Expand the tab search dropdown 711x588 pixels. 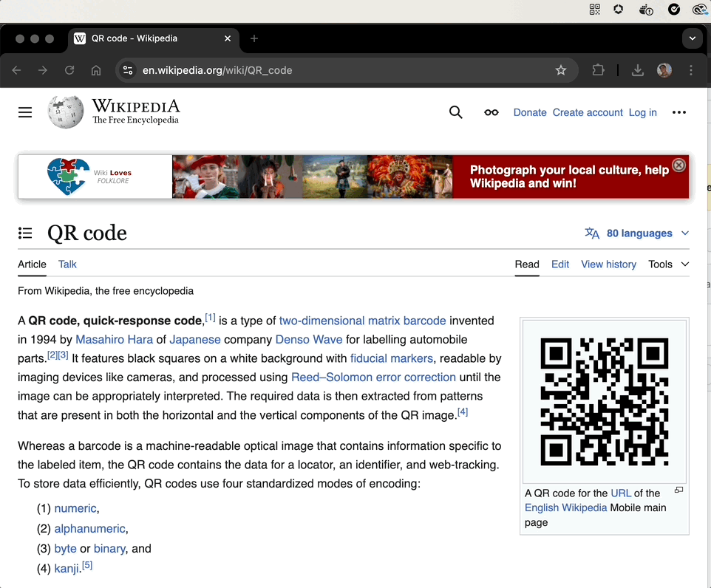[x=693, y=38]
